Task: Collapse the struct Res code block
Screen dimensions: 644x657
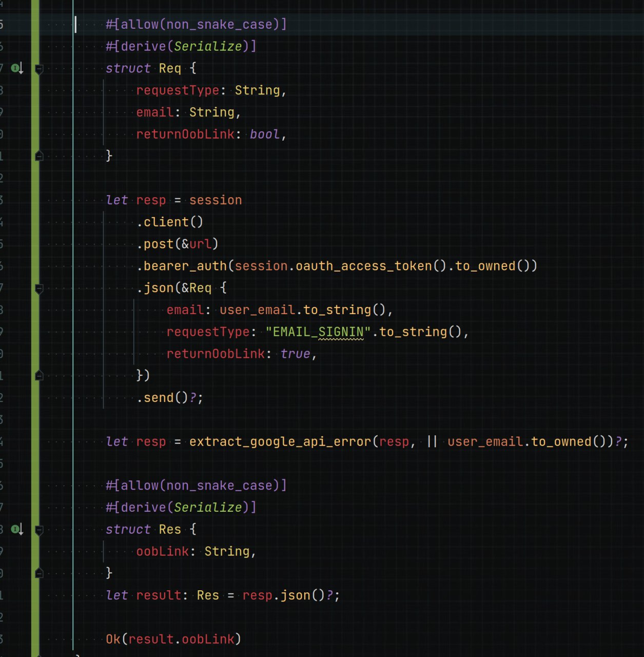Action: click(x=39, y=529)
